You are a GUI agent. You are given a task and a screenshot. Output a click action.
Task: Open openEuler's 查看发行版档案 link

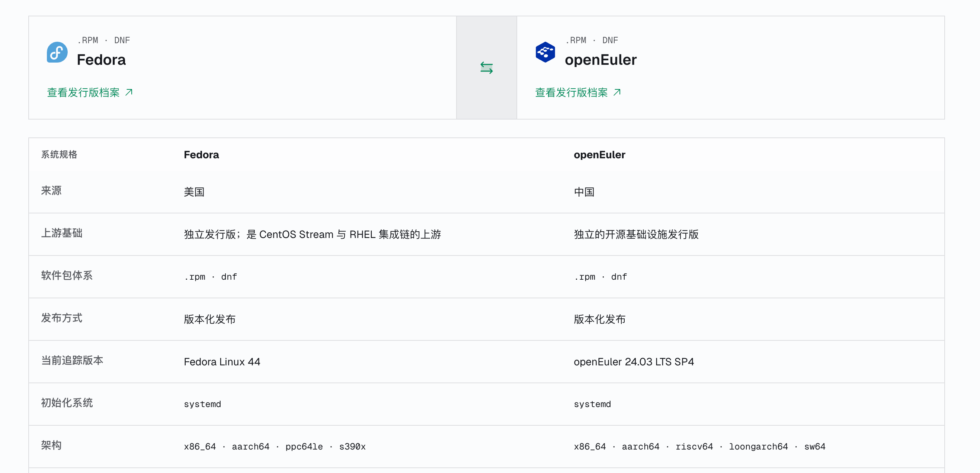tap(578, 92)
